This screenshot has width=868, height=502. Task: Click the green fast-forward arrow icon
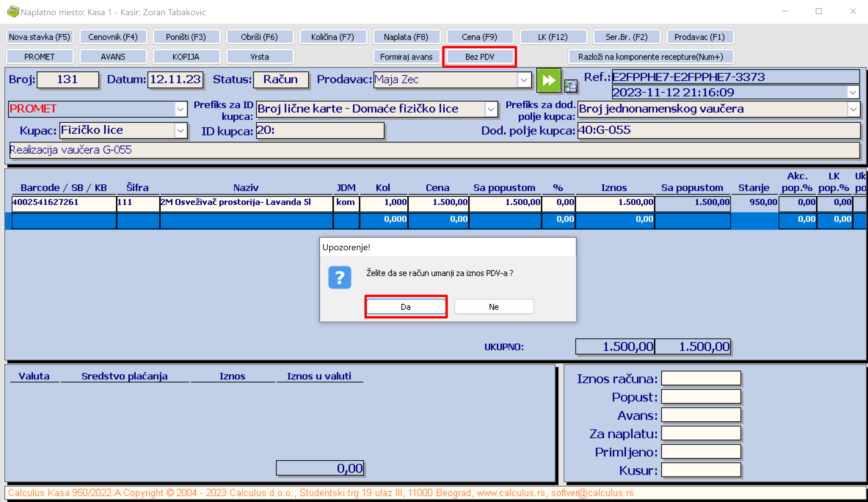click(x=548, y=80)
